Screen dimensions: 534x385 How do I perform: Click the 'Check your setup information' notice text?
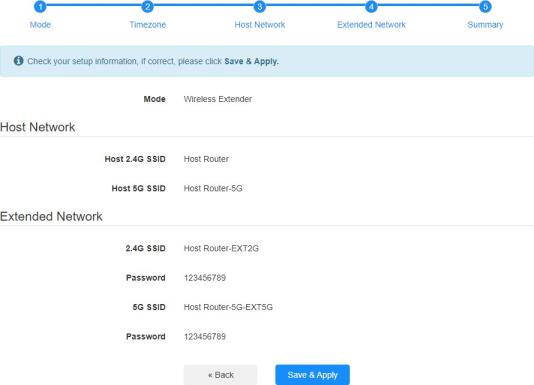point(153,61)
